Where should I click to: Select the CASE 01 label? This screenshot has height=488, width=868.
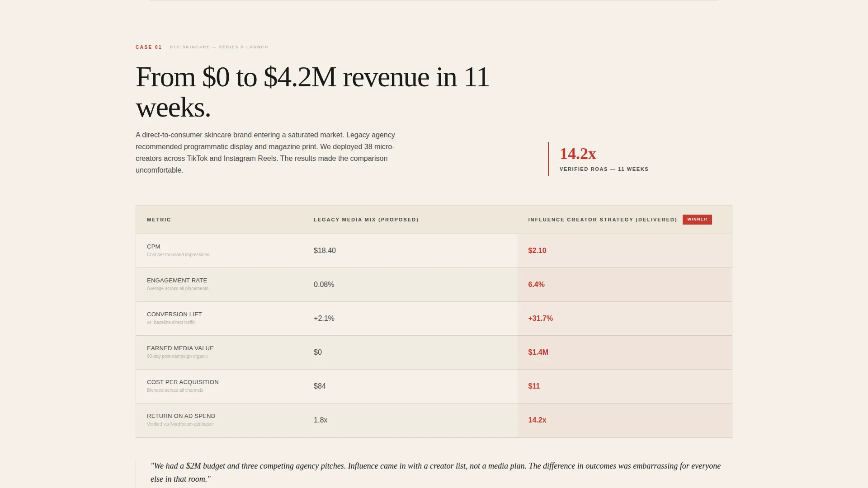pyautogui.click(x=149, y=47)
